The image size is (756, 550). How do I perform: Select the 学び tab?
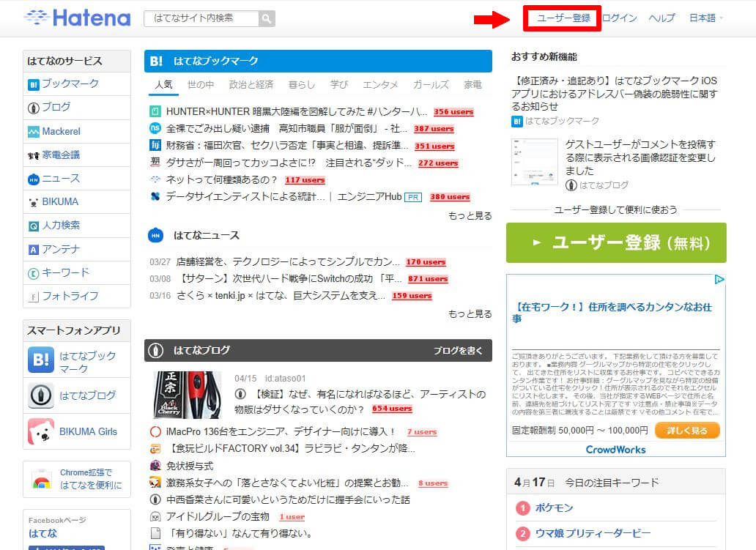click(x=339, y=85)
